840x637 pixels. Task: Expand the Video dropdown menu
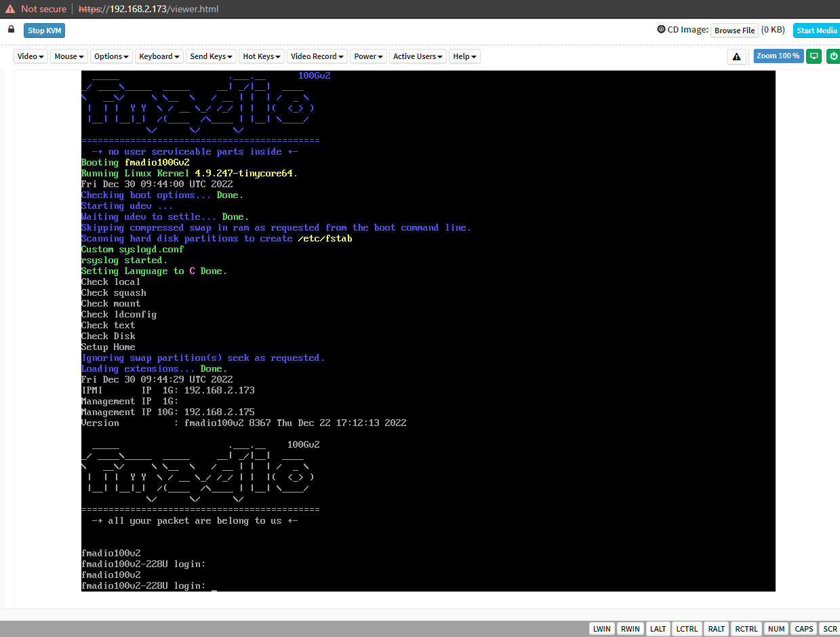pos(31,56)
